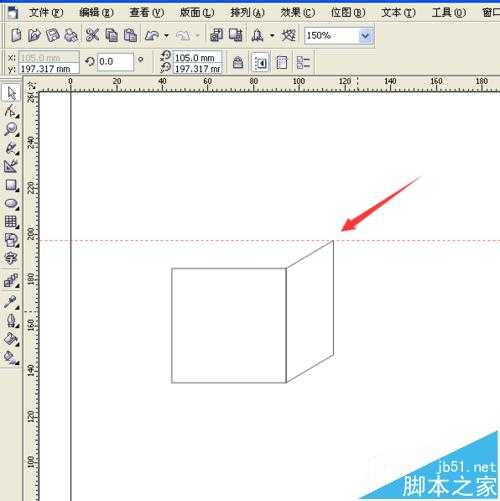Image resolution: width=500 pixels, height=501 pixels.
Task: Toggle the mirror horizontally button
Action: point(260,62)
